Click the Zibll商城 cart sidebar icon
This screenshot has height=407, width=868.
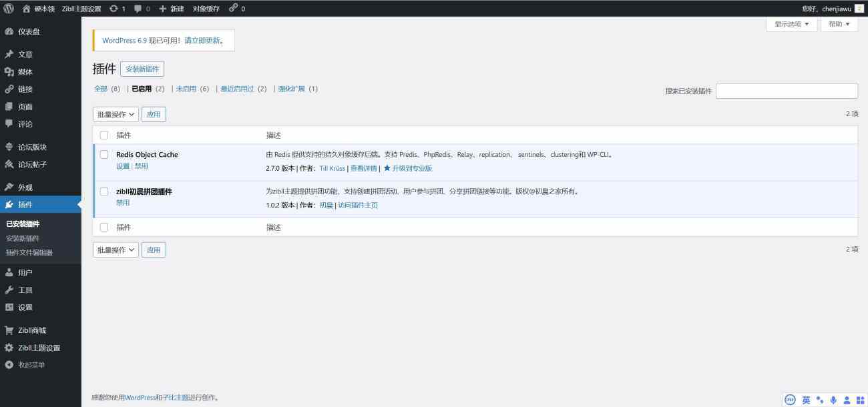click(10, 330)
